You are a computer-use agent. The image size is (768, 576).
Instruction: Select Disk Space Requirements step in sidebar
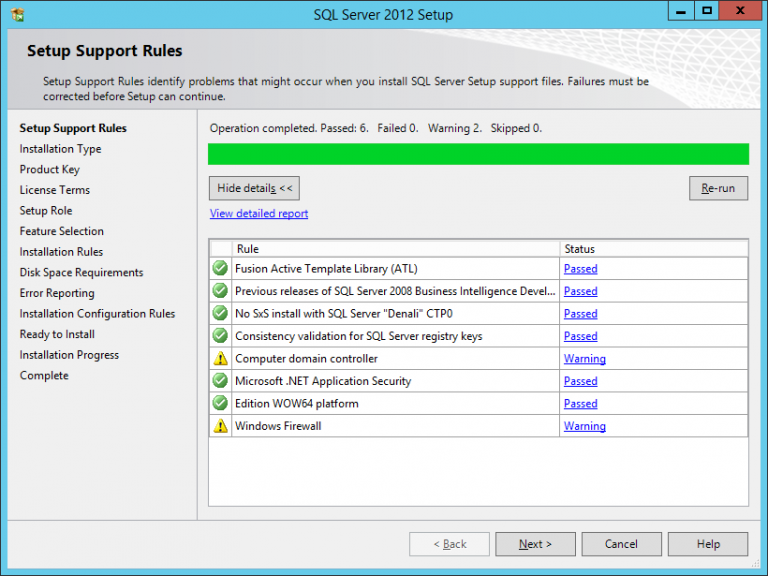click(81, 272)
